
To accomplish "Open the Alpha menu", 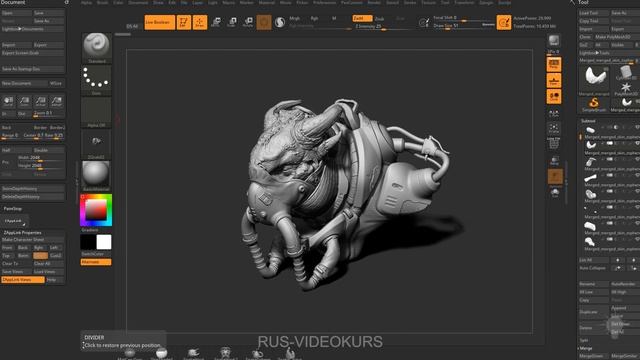I will coord(86,2).
